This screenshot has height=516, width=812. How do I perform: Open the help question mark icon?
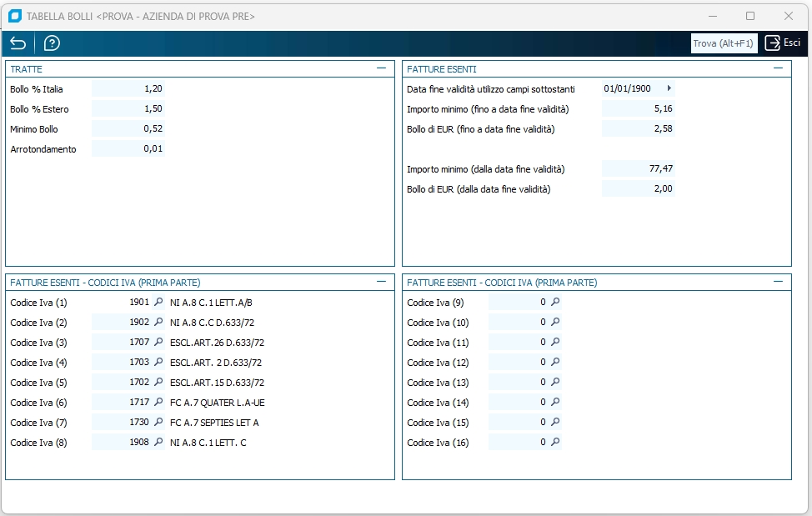(52, 43)
